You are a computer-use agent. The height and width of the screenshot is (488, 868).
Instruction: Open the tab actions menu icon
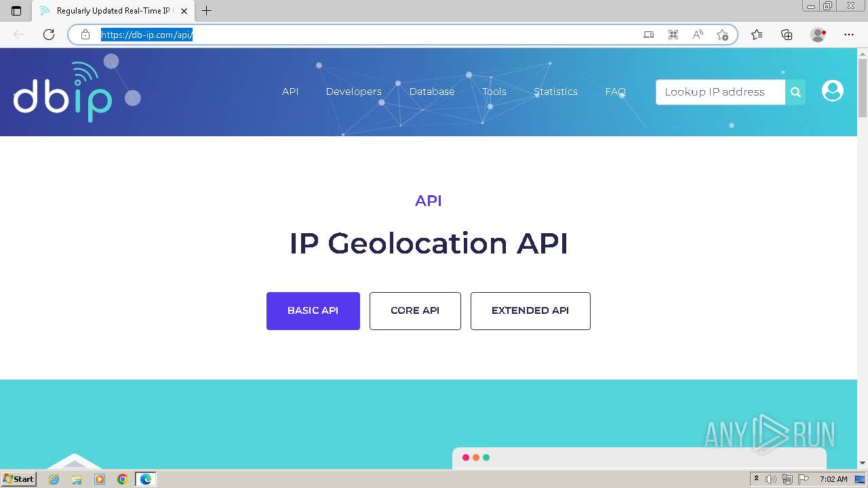[x=16, y=11]
